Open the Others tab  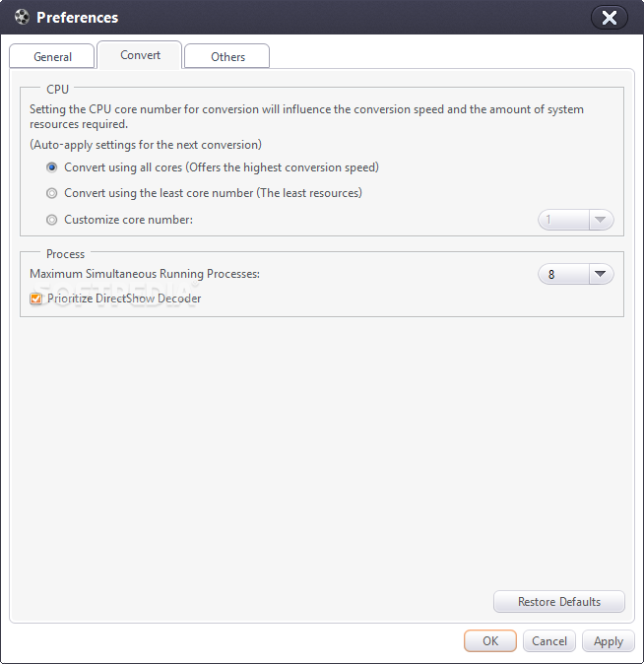(x=227, y=57)
